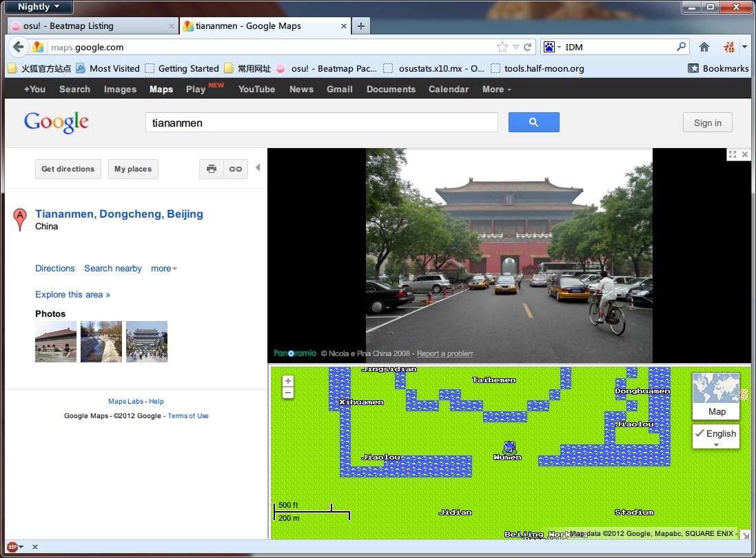Expand the photo viewer to fullscreen
The image size is (756, 558).
tap(733, 154)
